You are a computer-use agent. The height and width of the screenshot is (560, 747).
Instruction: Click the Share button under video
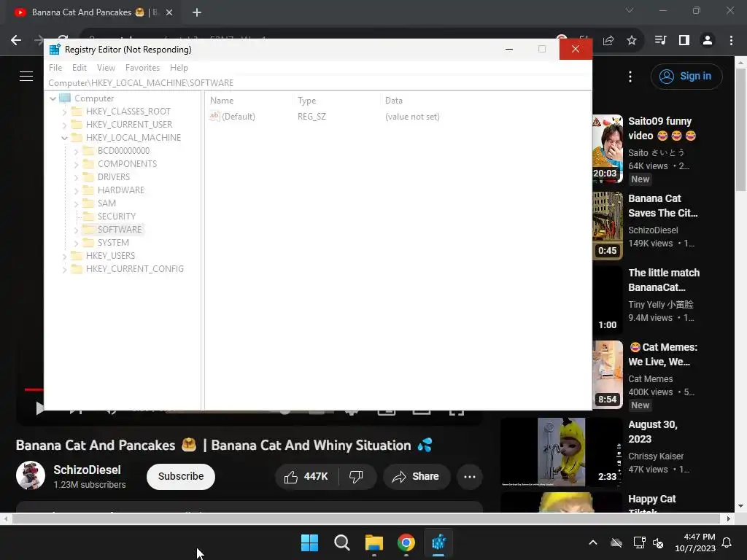[x=416, y=477]
